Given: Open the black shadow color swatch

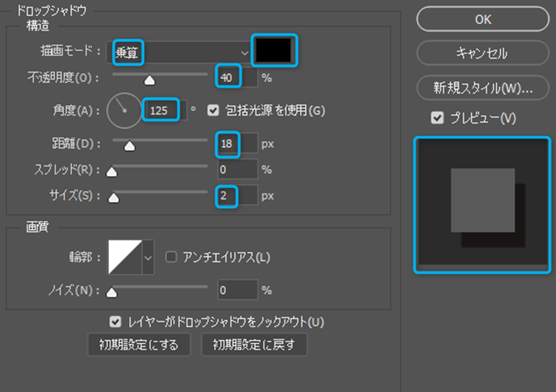Looking at the screenshot, I should 274,51.
